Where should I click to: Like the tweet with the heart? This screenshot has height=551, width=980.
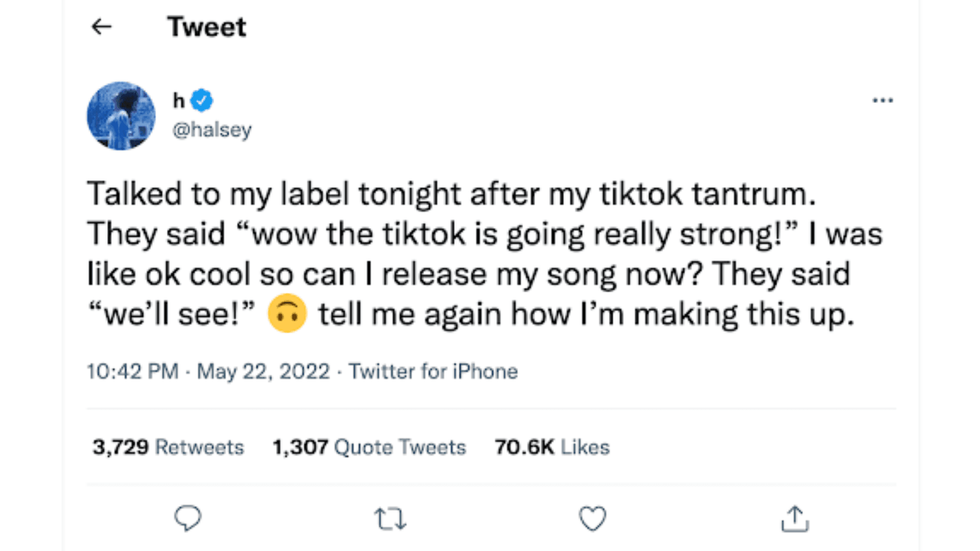point(593,519)
